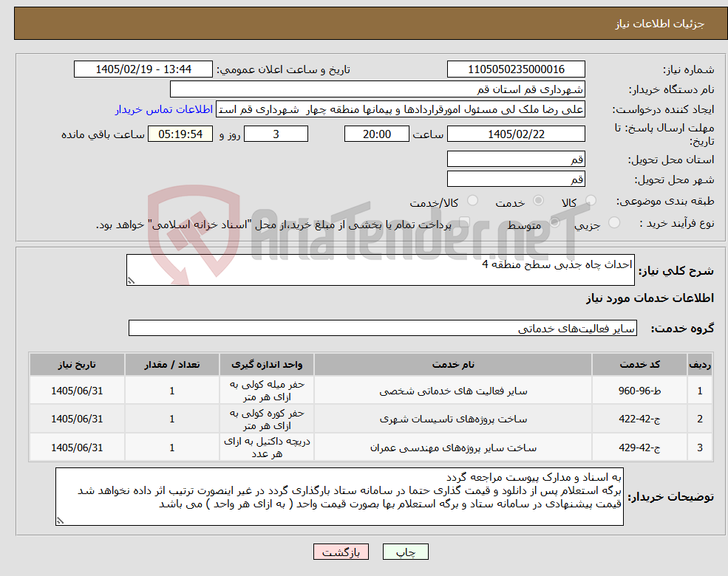The height and width of the screenshot is (576, 728).
Task: Click the استان محل تحویل field قم
Action: click(516, 159)
